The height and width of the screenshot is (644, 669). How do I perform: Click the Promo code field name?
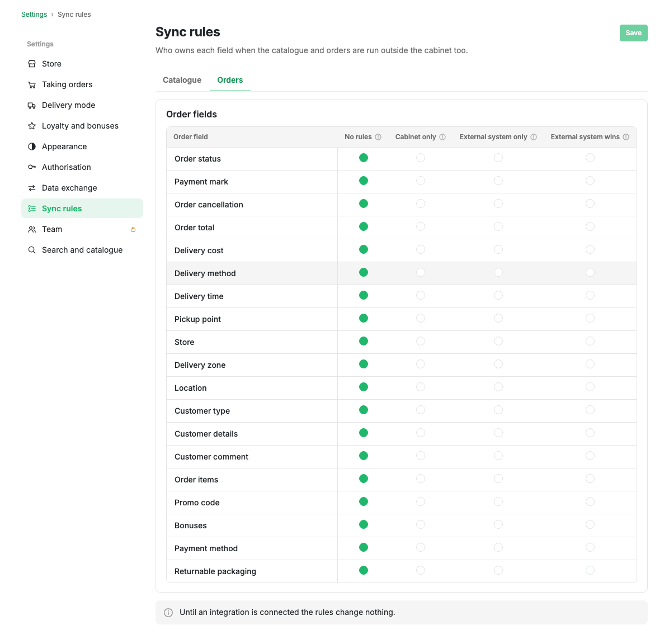(x=197, y=503)
